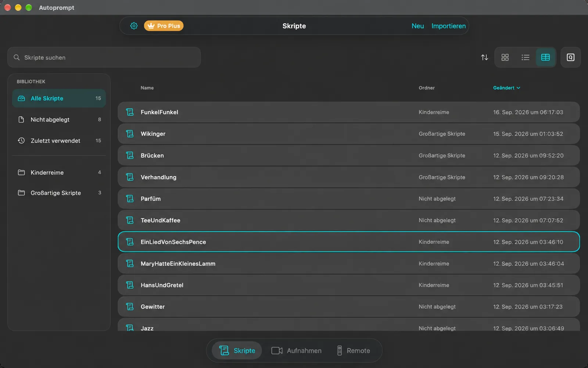
Task: Select the MaryHatteEinKleinesLamm script name
Action: 178,263
